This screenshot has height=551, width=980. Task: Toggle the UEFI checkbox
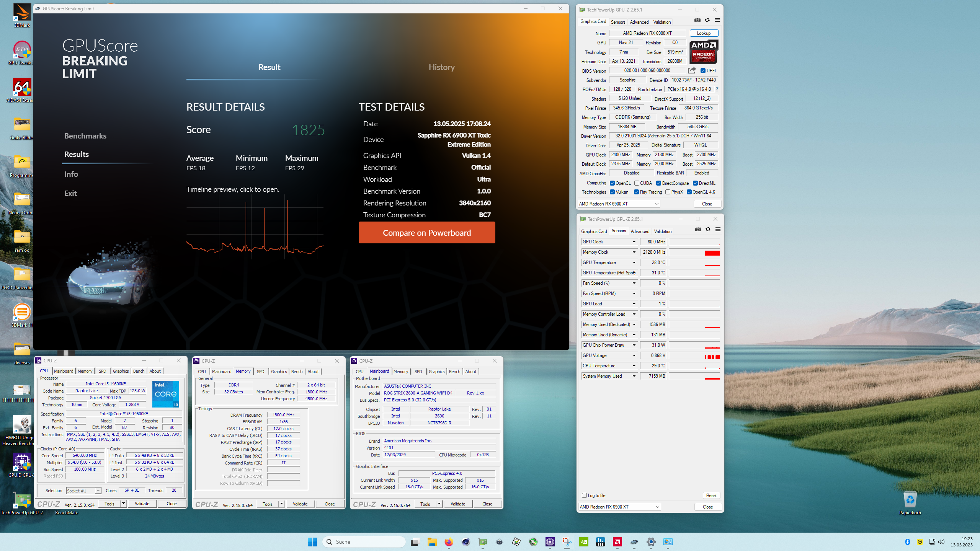click(x=703, y=71)
